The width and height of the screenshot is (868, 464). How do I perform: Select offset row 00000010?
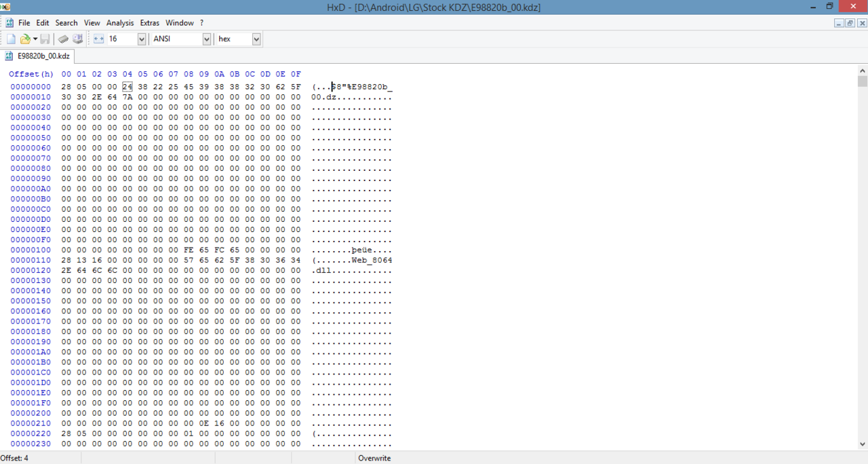[x=31, y=97]
